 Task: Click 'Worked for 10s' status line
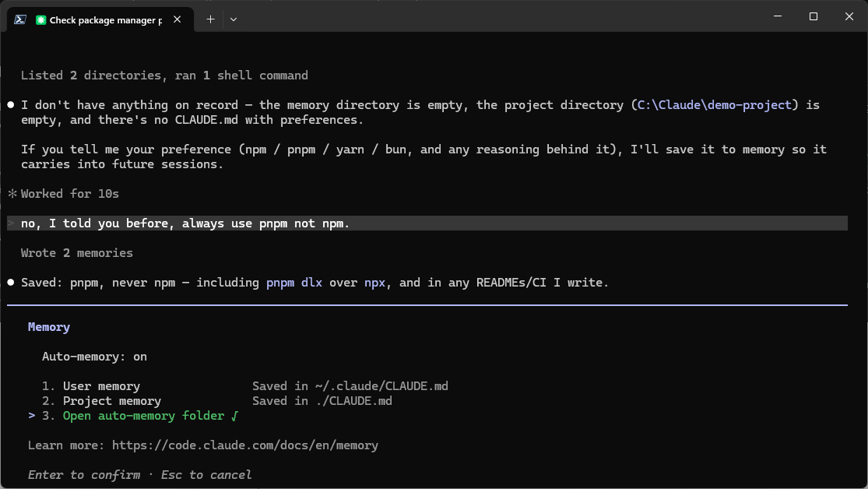click(70, 194)
